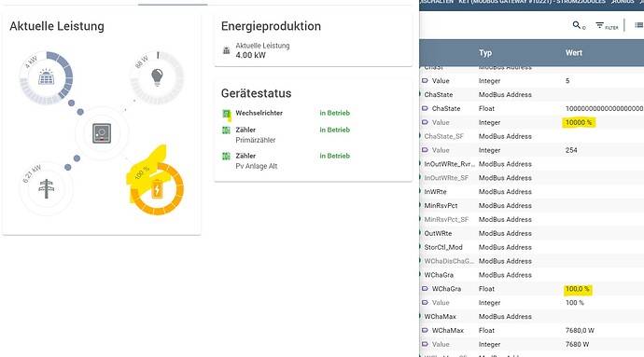The height and width of the screenshot is (357, 644).
Task: Click the value 254 cell
Action: (x=571, y=150)
